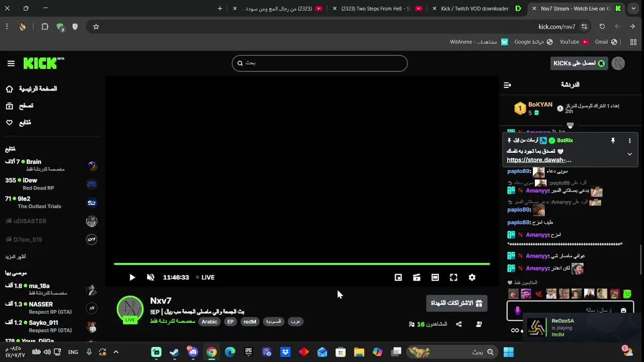Screen dimensions: 644x362
Task: Select the redM category tag
Action: click(x=250, y=322)
